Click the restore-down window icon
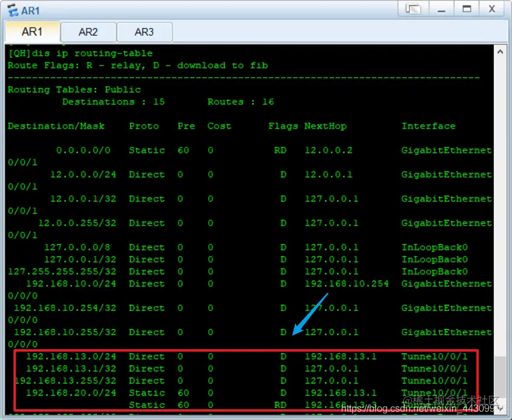 [x=413, y=9]
